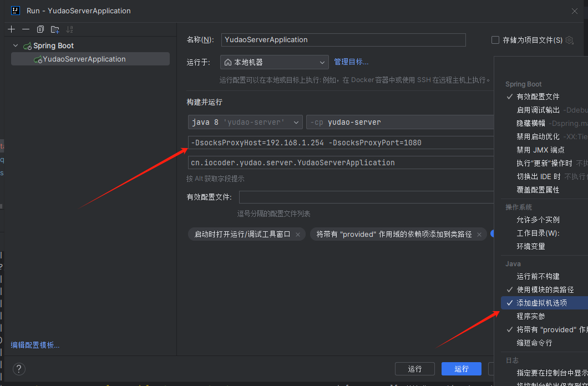This screenshot has height=386, width=588.
Task: Remove the 启动时打开运行/调试工具窗口 tag via its x
Action: point(298,235)
